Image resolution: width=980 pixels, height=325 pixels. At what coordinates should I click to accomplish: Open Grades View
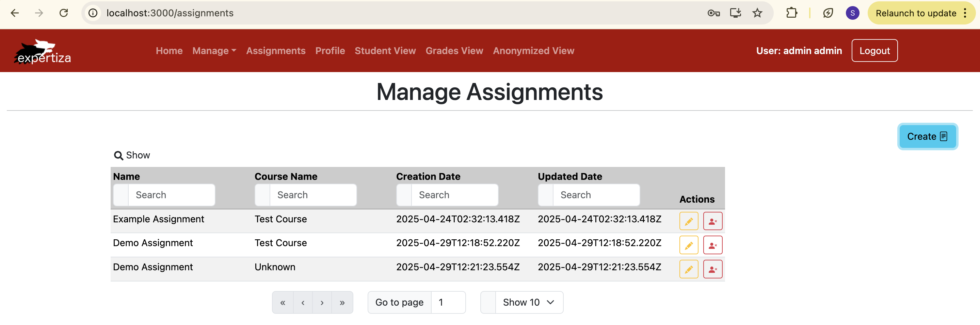click(454, 51)
